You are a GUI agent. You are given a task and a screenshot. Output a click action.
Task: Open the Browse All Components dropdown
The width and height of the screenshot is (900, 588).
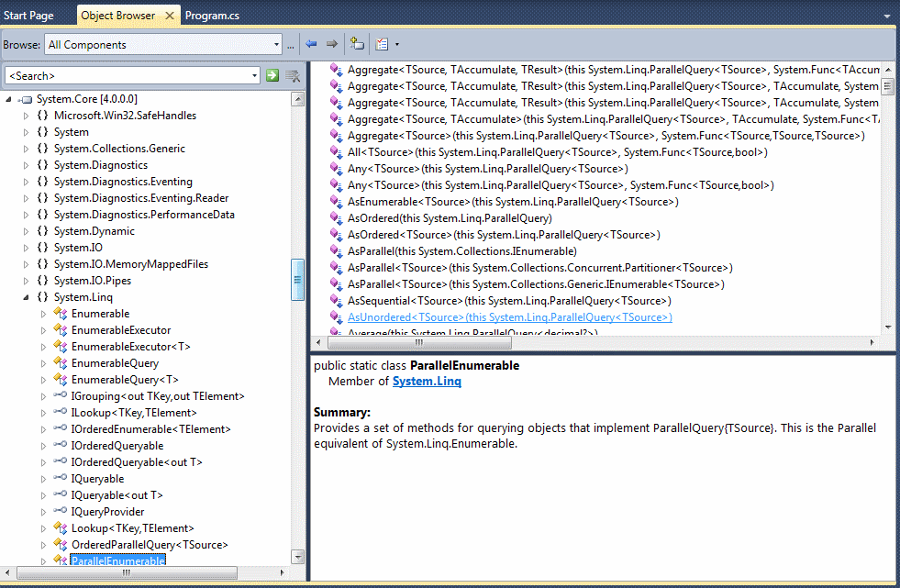pyautogui.click(x=276, y=44)
